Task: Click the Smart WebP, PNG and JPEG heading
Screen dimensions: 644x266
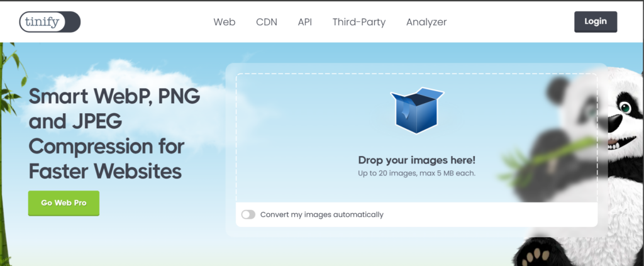Action: point(114,134)
